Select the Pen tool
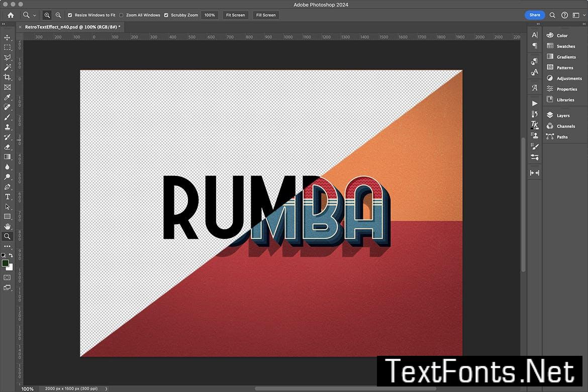This screenshot has height=392, width=588. click(x=7, y=187)
